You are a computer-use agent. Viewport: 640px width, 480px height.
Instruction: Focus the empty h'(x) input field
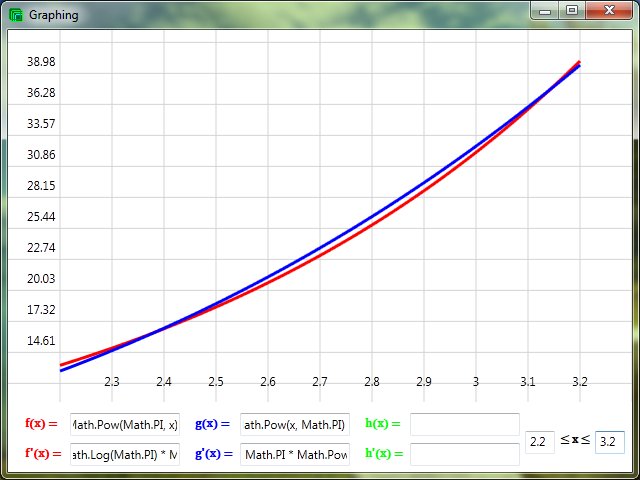465,455
